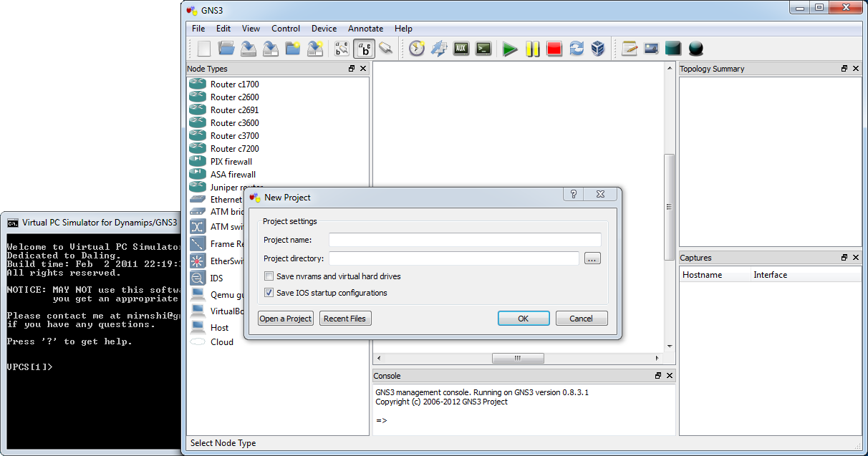868x456 pixels.
Task: Click the Open project folder icon
Action: pyautogui.click(x=226, y=49)
